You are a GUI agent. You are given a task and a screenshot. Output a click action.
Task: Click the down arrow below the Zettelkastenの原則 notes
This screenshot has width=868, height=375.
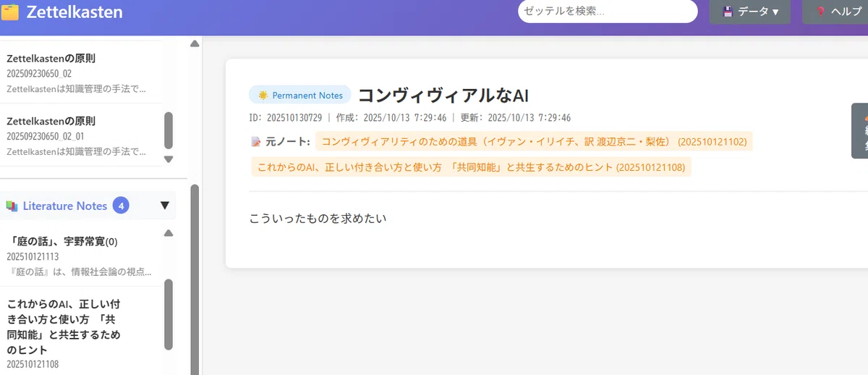(x=169, y=159)
